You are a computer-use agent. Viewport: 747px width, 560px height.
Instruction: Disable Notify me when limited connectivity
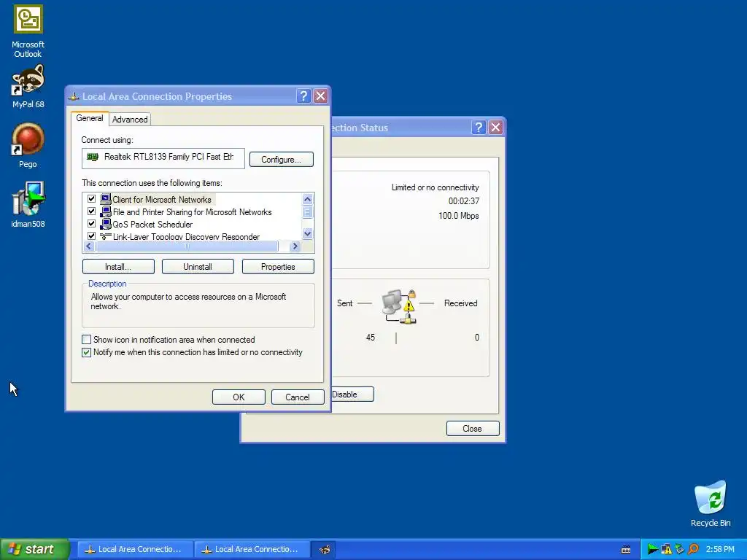click(86, 352)
